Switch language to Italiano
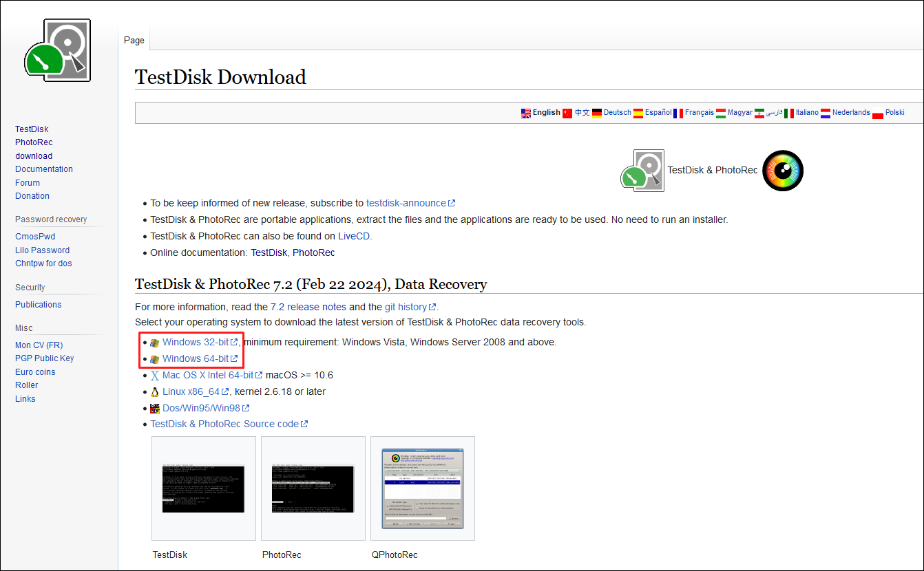 point(808,113)
